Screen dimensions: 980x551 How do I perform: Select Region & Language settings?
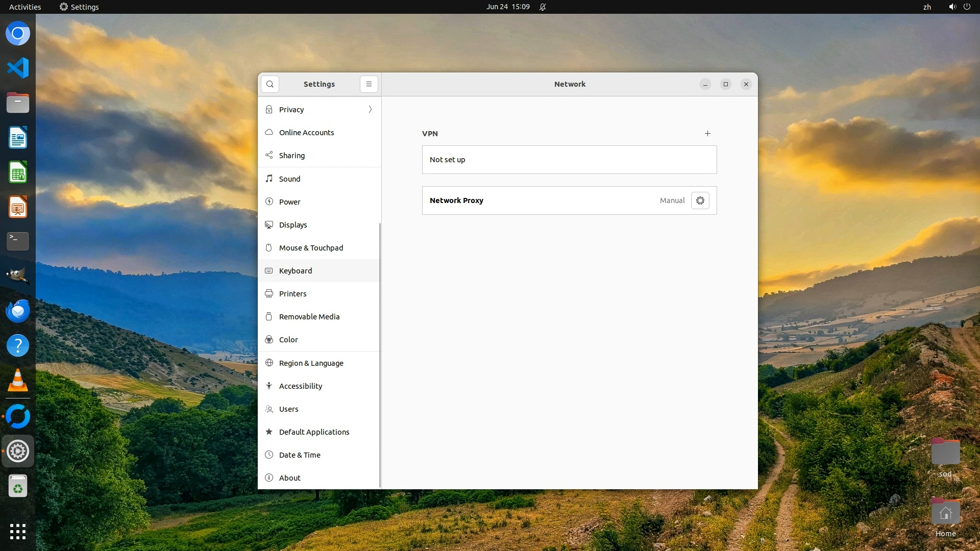pyautogui.click(x=311, y=363)
